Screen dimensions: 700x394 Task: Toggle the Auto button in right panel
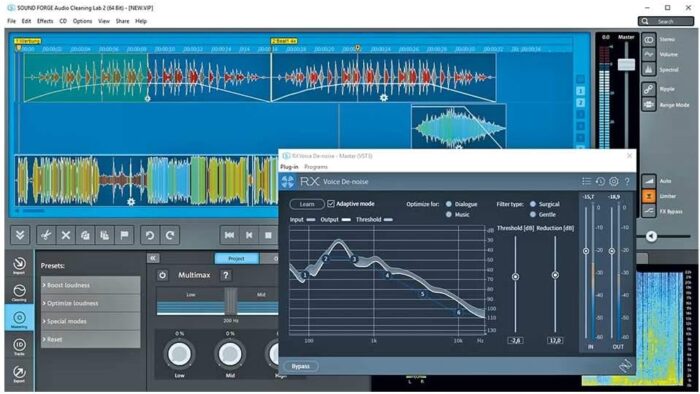[649, 181]
